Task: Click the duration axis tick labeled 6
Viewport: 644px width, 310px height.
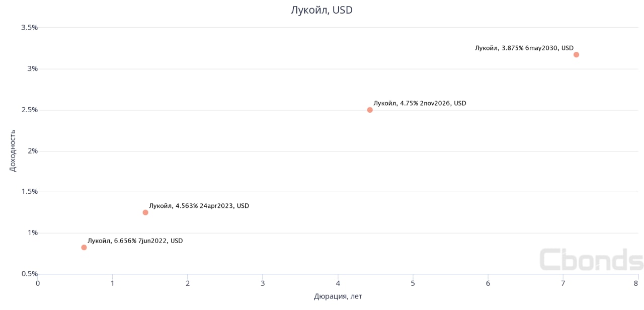Action: coord(488,283)
